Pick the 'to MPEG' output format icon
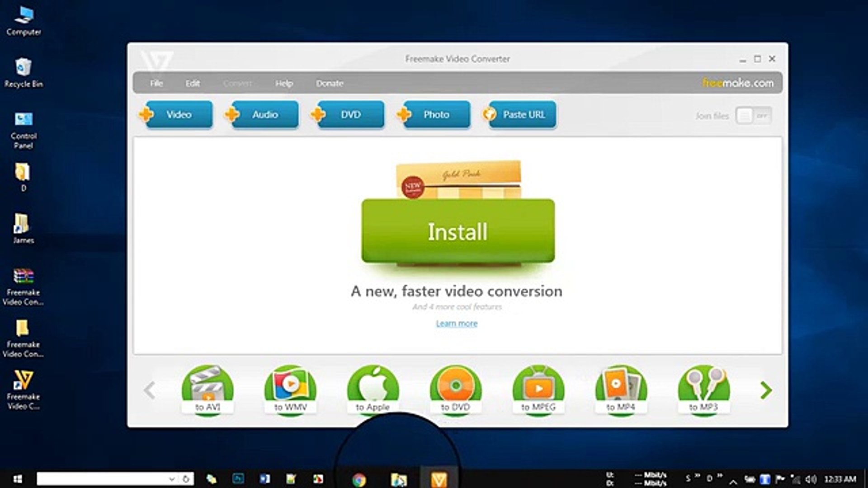Screen dimensions: 868x488 coord(538,389)
